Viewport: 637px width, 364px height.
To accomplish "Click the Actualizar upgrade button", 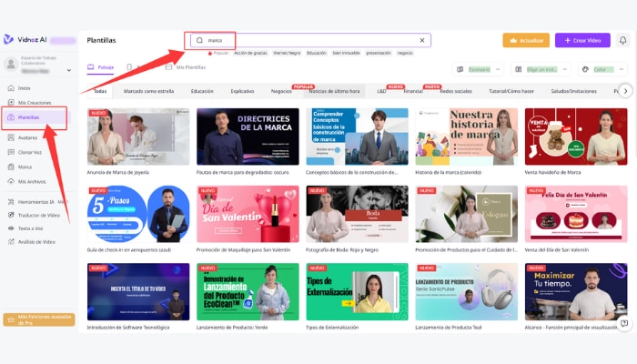I will [x=526, y=40].
